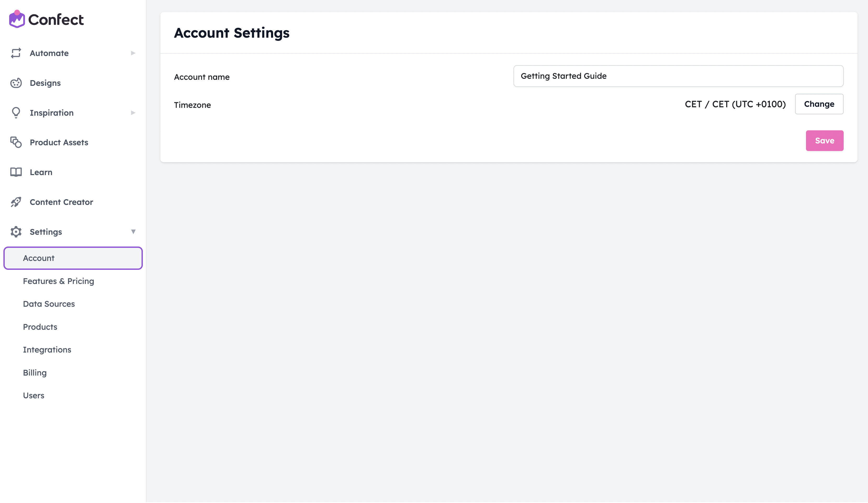Expand the Automate submenu arrow
The width and height of the screenshot is (868, 503).
pos(133,53)
